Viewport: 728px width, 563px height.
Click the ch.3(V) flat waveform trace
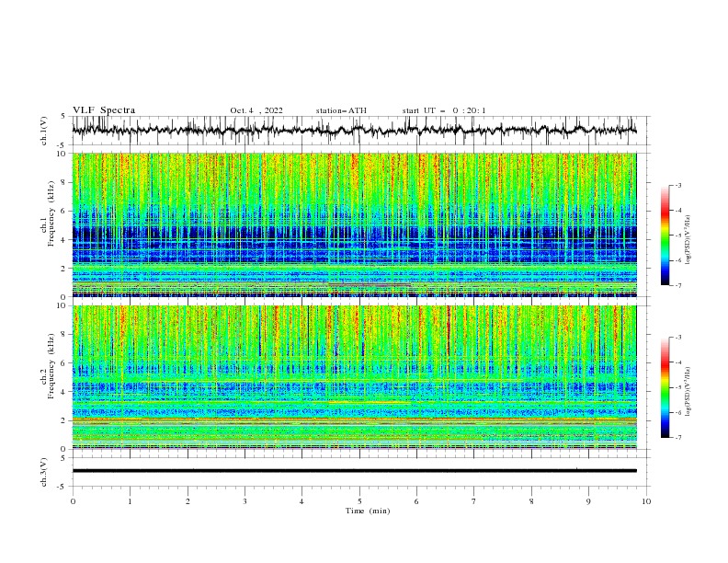click(355, 471)
